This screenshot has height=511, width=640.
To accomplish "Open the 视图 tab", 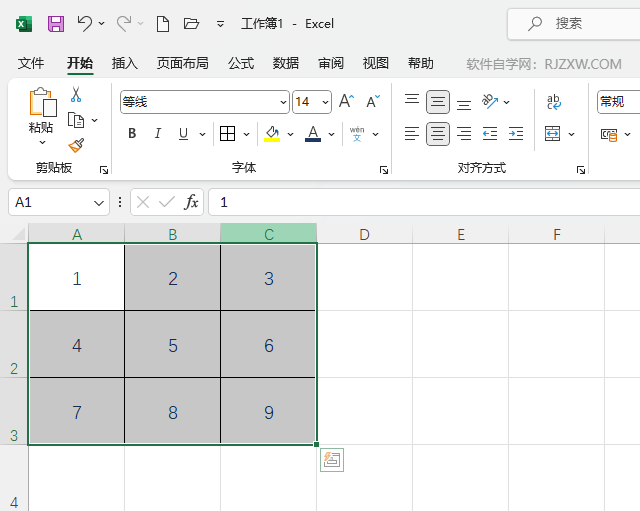I will point(376,63).
